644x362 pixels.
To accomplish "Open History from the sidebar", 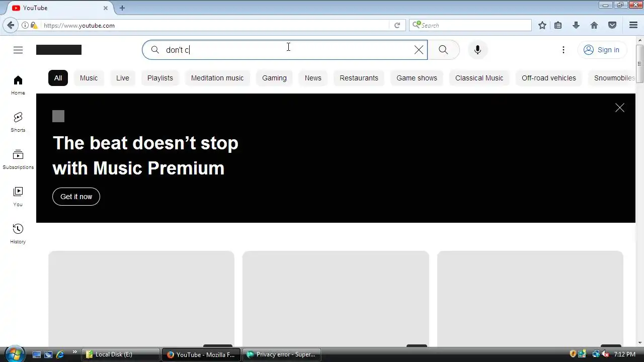I will pos(18,234).
